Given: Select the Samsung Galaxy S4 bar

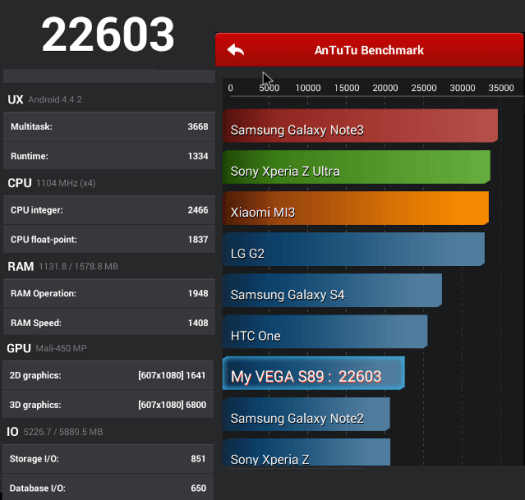Looking at the screenshot, I should [x=332, y=290].
